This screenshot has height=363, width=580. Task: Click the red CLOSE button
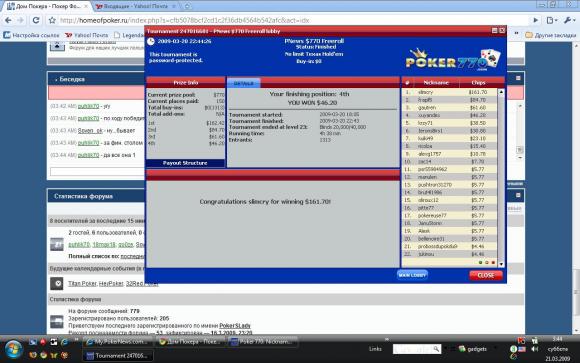pyautogui.click(x=486, y=275)
